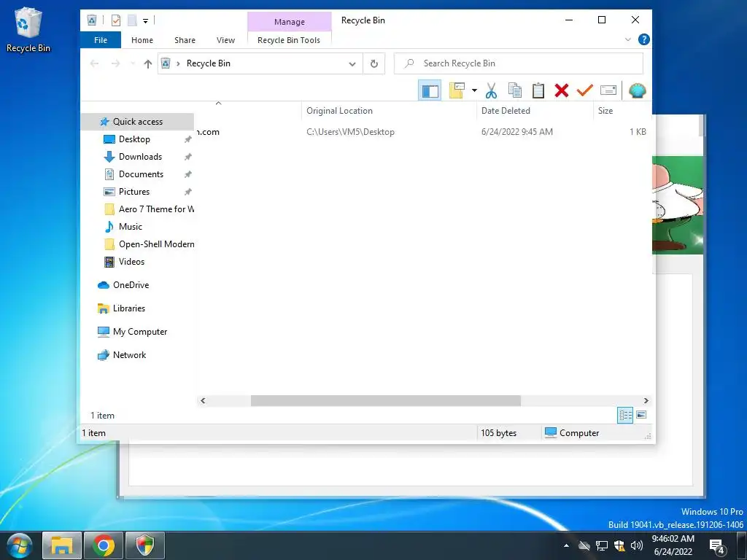Click the red X Delete icon
Image resolution: width=747 pixels, height=560 pixels.
(561, 90)
